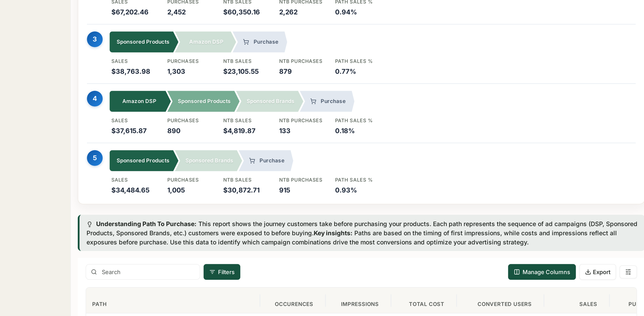Screen dimensions: 644x316
Task: Click cart Purchase step in path 3
Action: [x=260, y=42]
